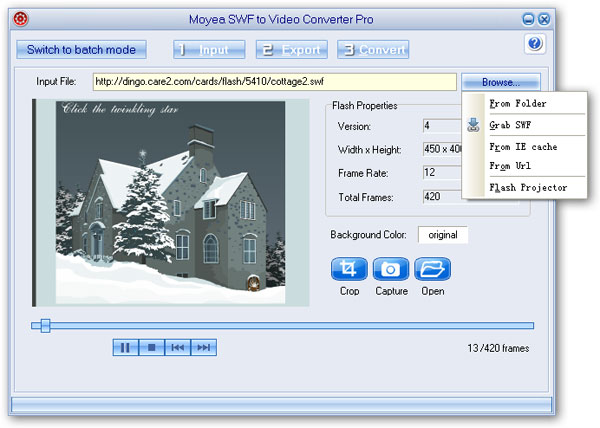Click the Version value field

pyautogui.click(x=442, y=125)
